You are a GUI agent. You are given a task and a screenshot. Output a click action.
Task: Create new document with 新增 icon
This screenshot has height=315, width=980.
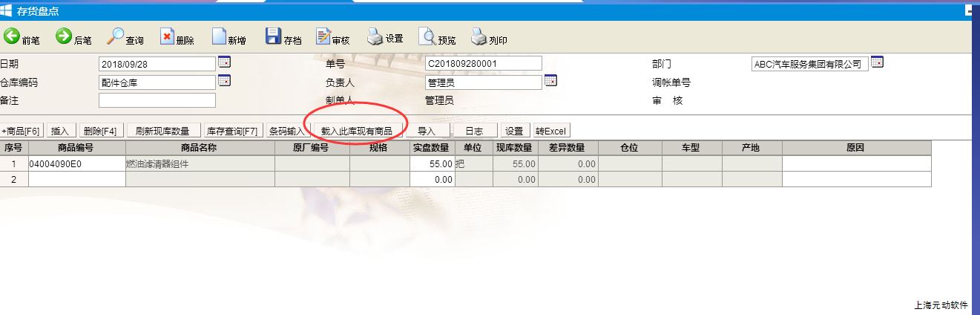point(219,36)
